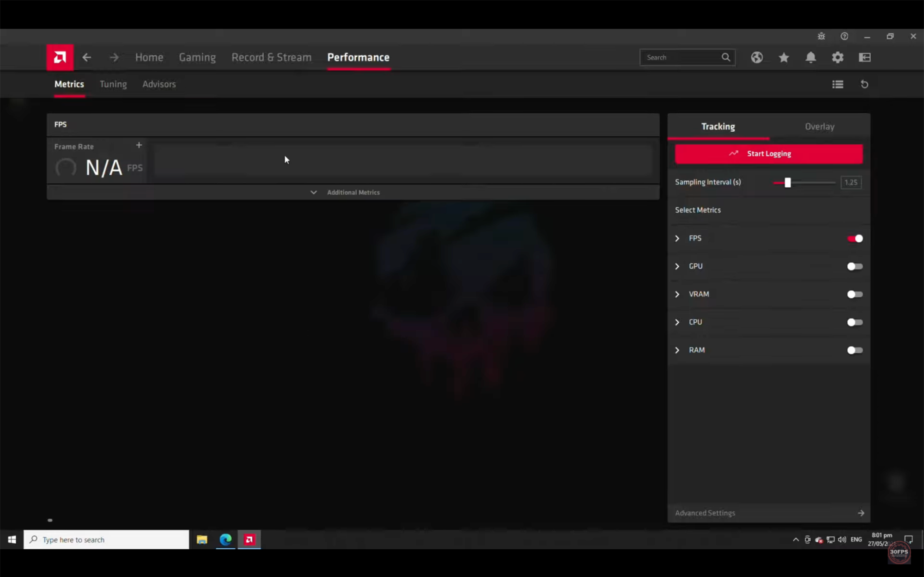
Task: Open favorites star icon
Action: [784, 57]
